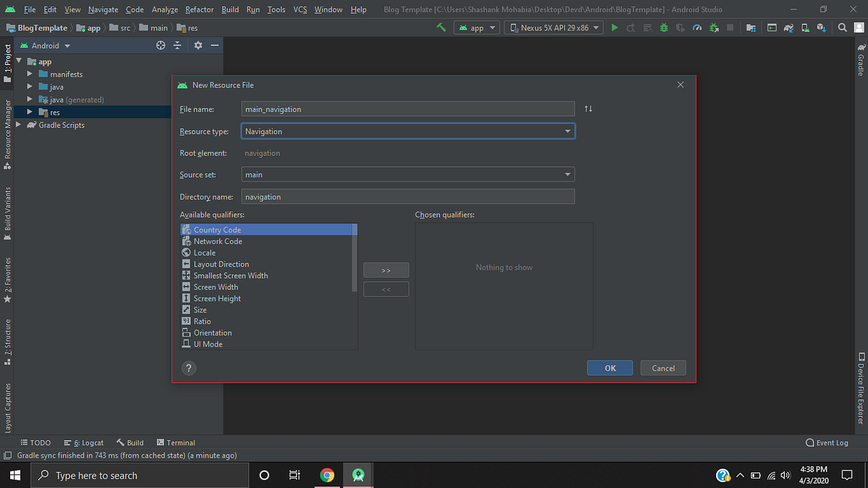This screenshot has height=488, width=868.
Task: Debug the app using the bug icon
Action: 663,27
